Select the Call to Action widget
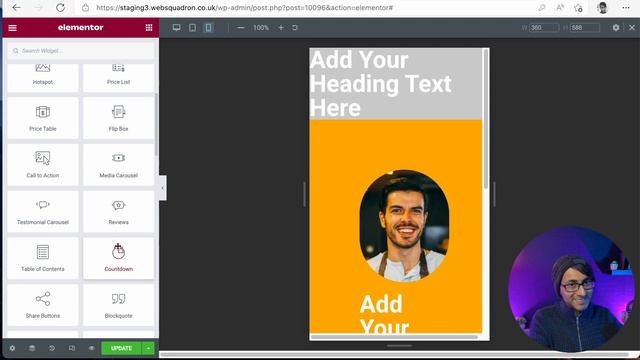The image size is (640, 360). [43, 164]
